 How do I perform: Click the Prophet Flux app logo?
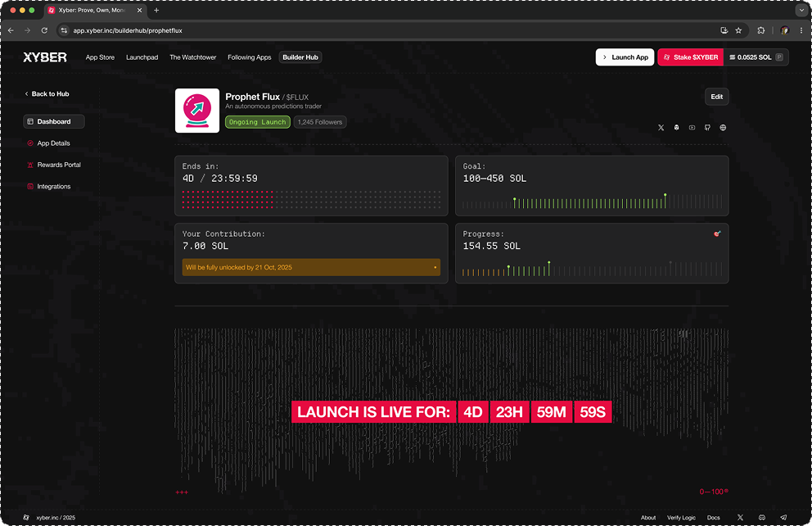(x=197, y=111)
